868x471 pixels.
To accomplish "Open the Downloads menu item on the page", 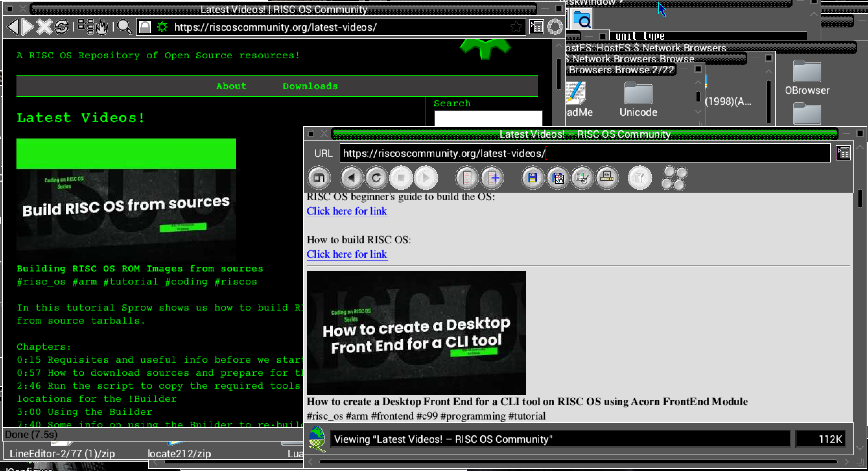I will pos(310,86).
